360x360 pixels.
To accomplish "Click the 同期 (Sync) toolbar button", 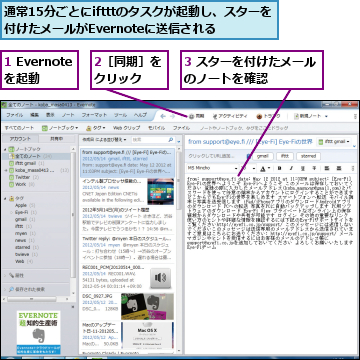I will 196,116.
